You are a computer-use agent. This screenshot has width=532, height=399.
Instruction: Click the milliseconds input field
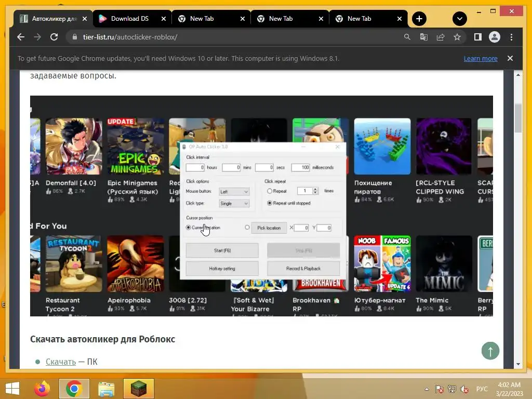click(301, 167)
